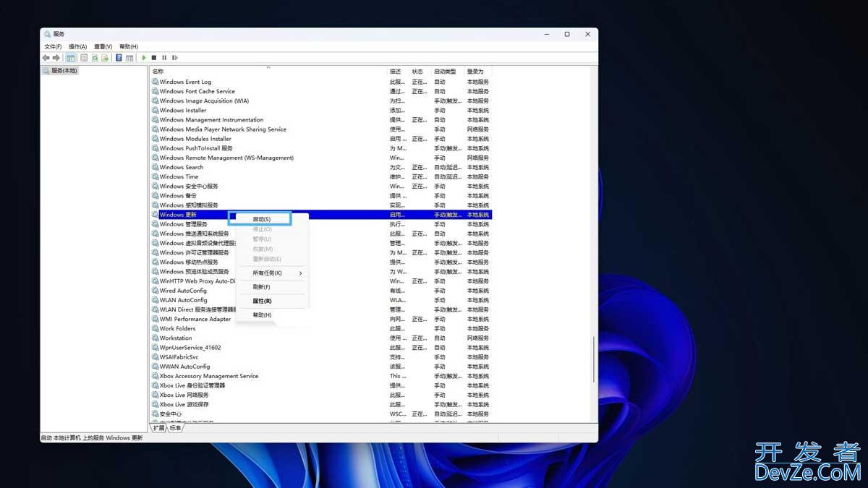The height and width of the screenshot is (488, 868).
Task: Choose 启动(S) in the context menu
Action: point(260,218)
